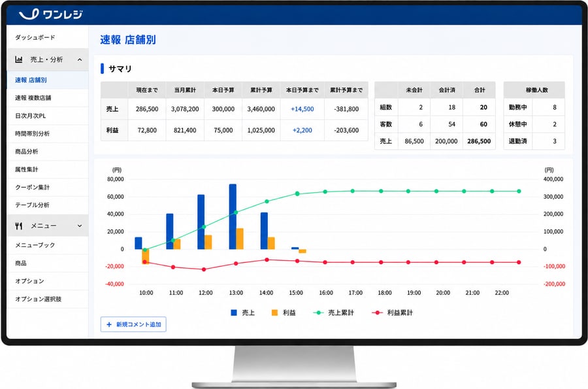Click the 現在まで column header

147,90
